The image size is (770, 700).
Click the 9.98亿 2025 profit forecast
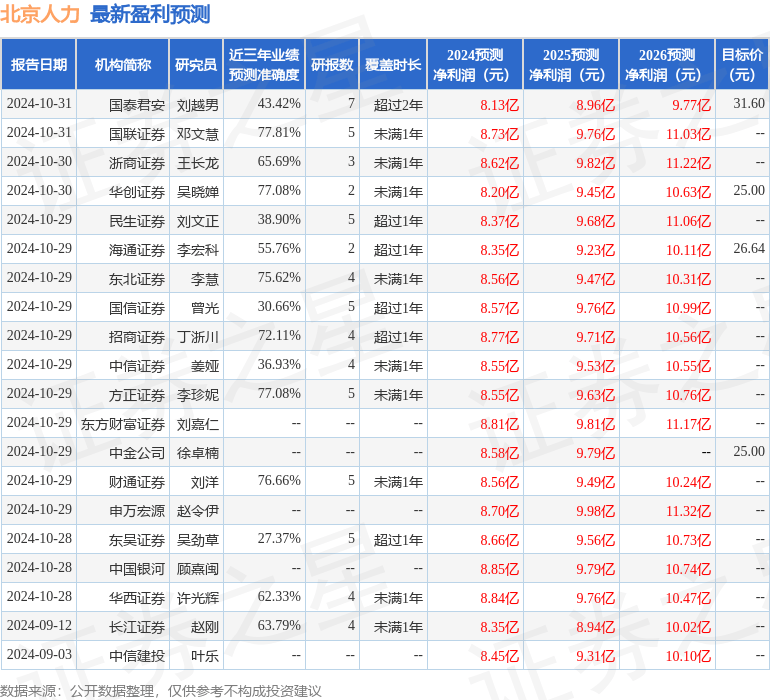point(595,511)
